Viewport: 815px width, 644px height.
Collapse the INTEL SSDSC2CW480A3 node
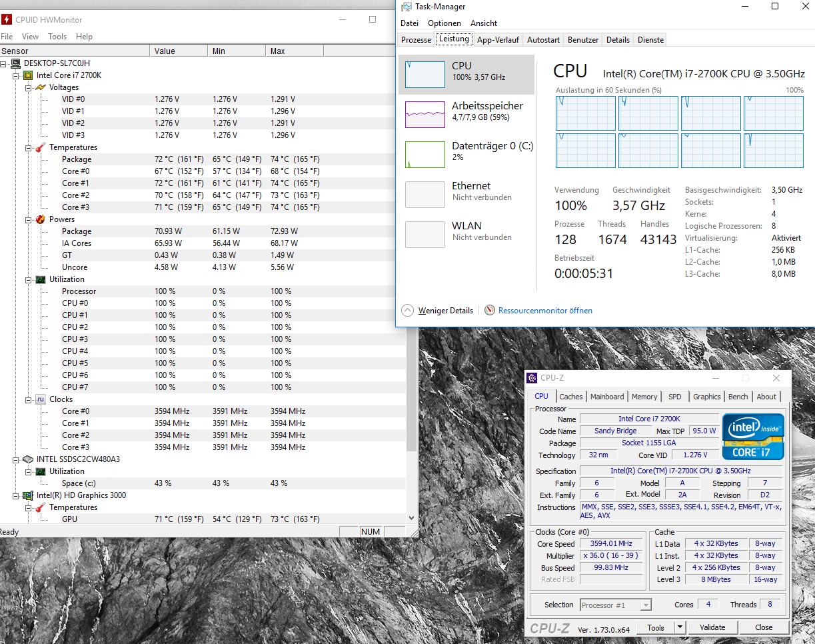tap(17, 459)
